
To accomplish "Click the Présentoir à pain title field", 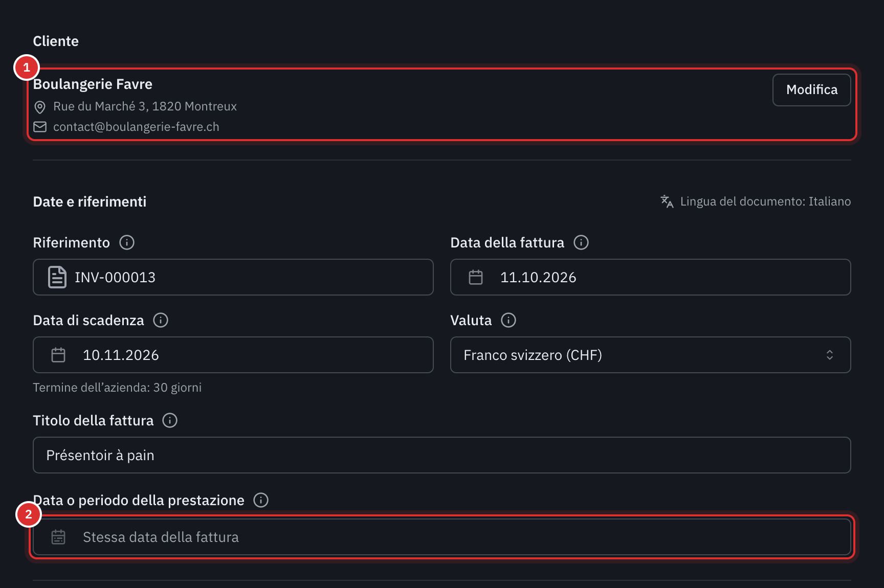I will point(442,455).
